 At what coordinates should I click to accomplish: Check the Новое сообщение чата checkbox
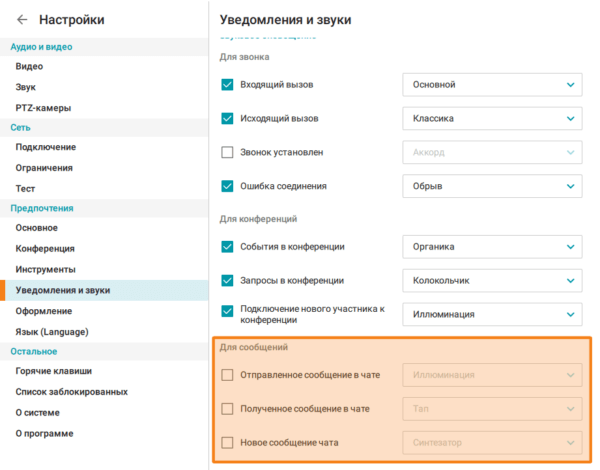click(x=227, y=442)
